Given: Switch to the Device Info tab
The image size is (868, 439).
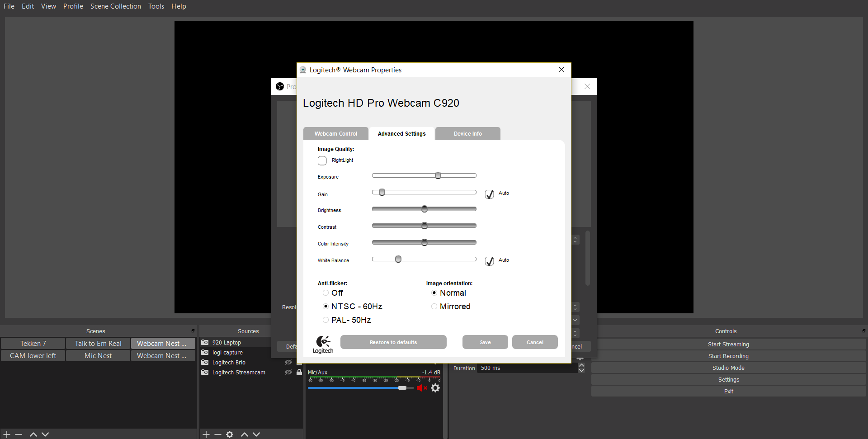Looking at the screenshot, I should (x=468, y=134).
